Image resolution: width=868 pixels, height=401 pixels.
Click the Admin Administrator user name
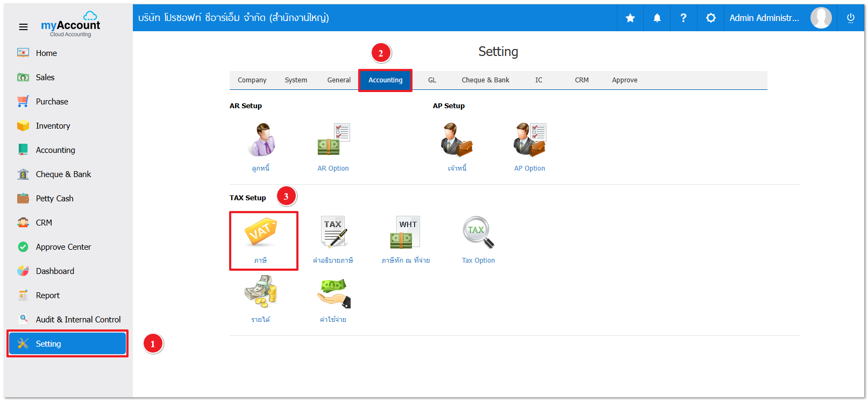point(764,18)
